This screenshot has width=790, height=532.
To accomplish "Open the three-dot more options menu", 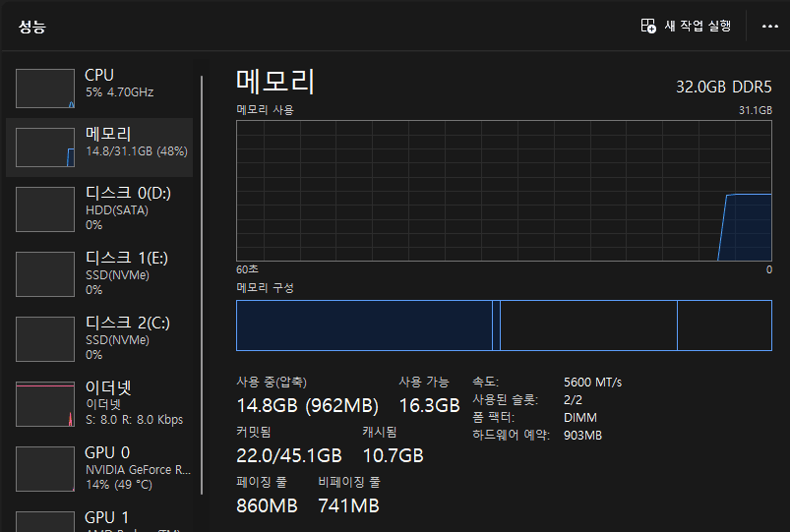I will (770, 27).
